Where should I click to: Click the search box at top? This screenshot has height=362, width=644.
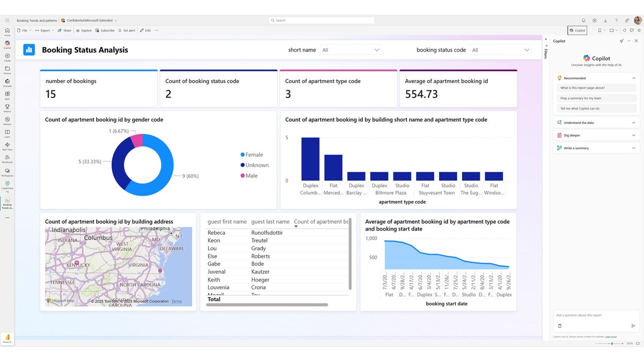(x=321, y=20)
